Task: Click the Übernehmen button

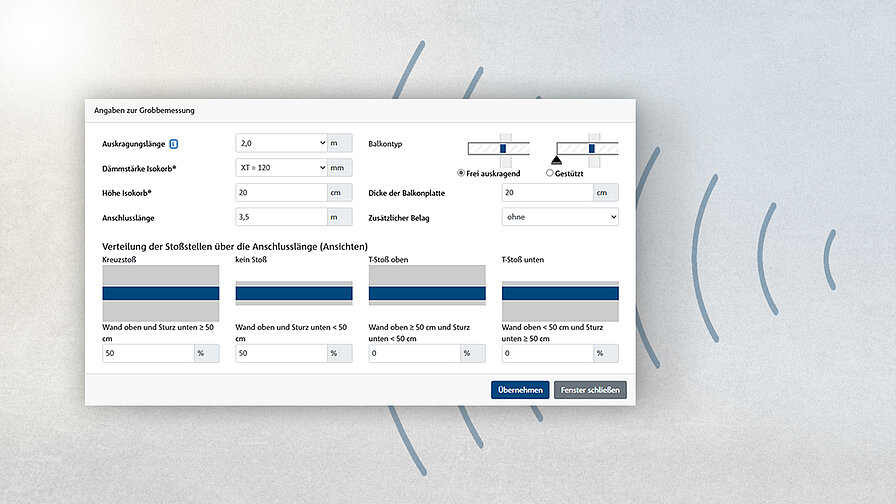Action: [520, 390]
